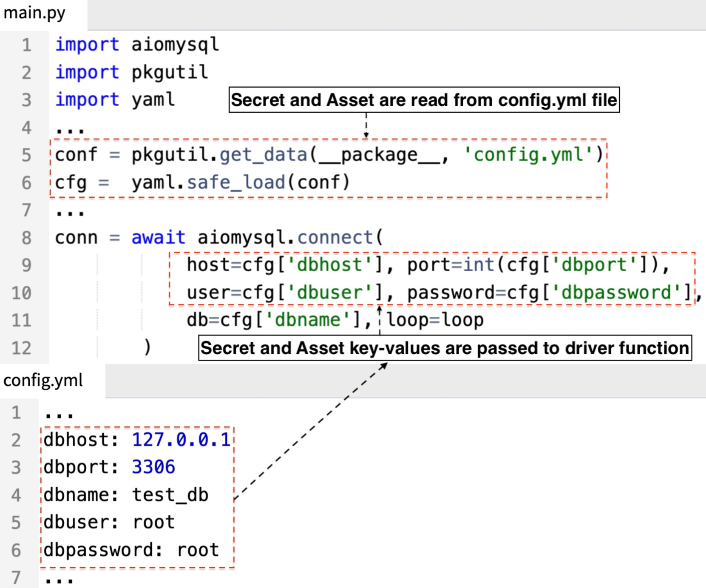
Task: Click the 'Secret and Asset are read' annotation box
Action: click(x=424, y=100)
